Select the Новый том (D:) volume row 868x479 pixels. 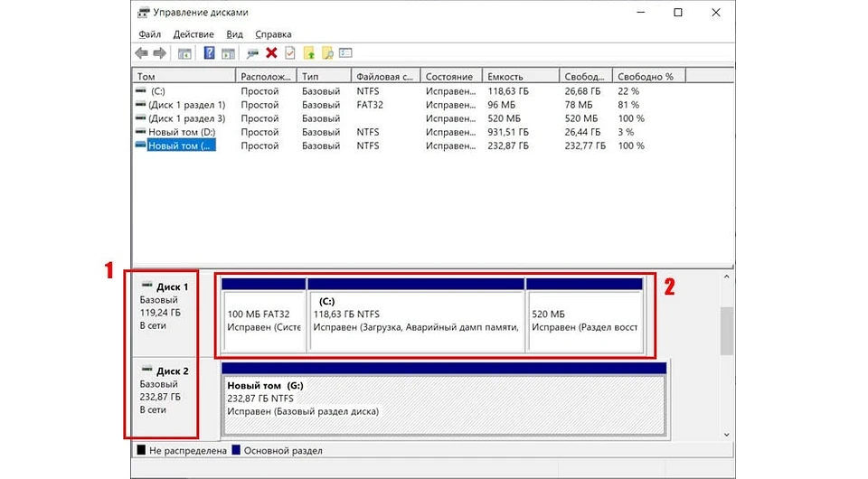tap(182, 132)
